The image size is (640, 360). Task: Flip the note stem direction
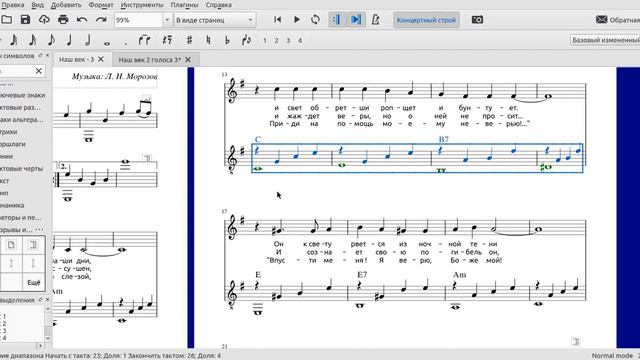coord(246,40)
